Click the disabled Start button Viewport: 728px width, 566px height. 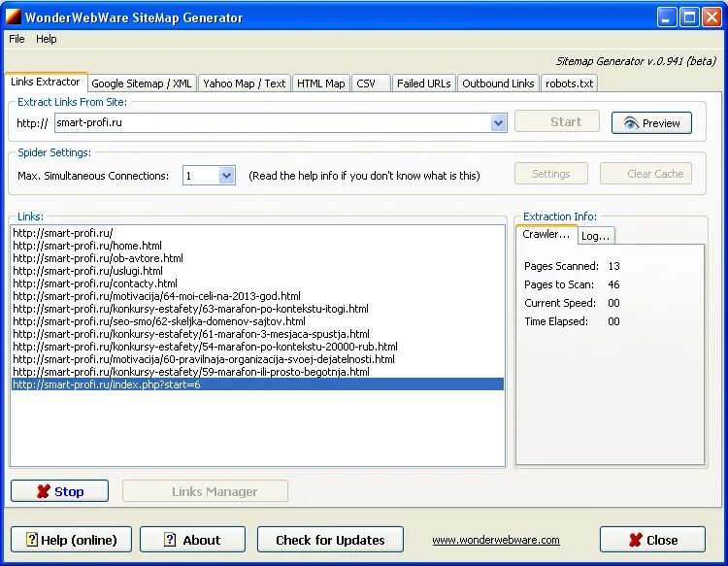point(557,121)
